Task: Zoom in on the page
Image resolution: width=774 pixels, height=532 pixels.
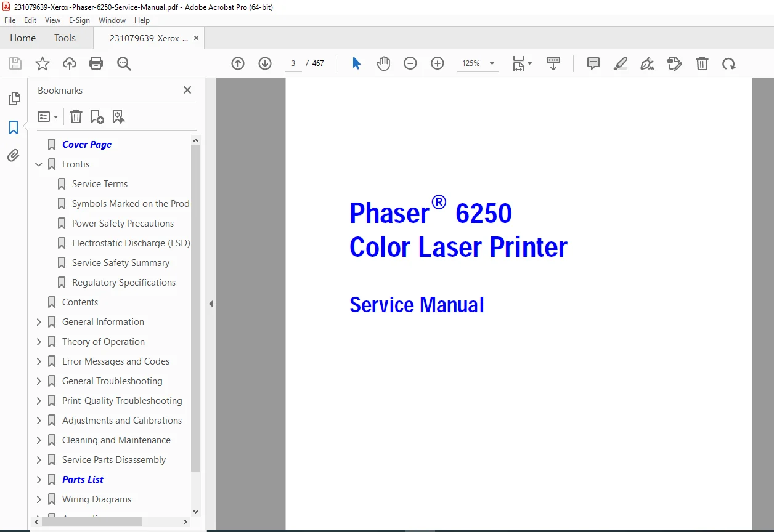Action: [438, 63]
